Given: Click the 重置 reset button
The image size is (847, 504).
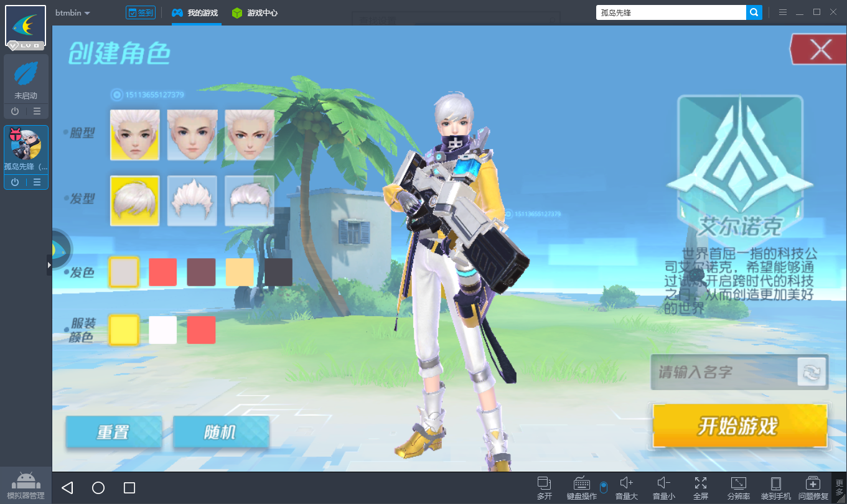Looking at the screenshot, I should pos(114,432).
